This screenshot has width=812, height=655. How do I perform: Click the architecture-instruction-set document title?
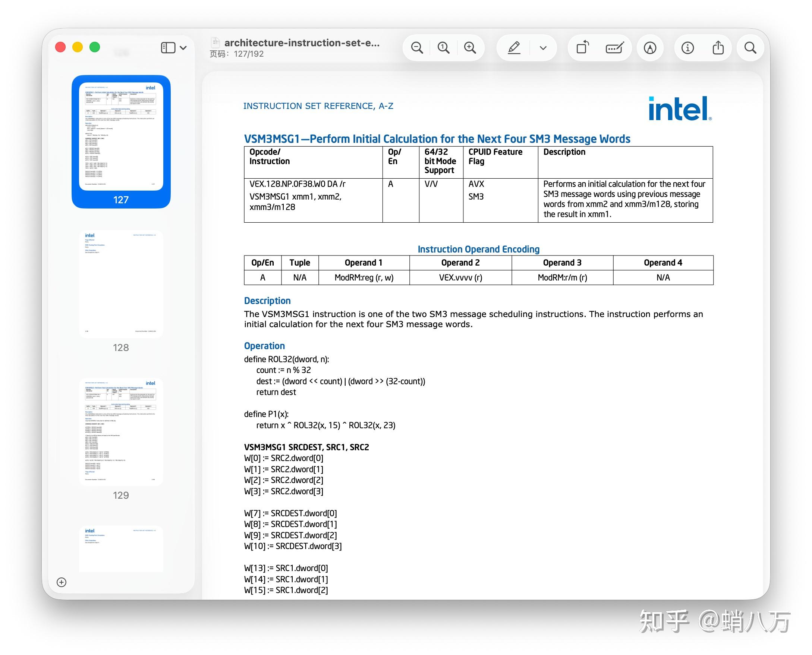302,43
